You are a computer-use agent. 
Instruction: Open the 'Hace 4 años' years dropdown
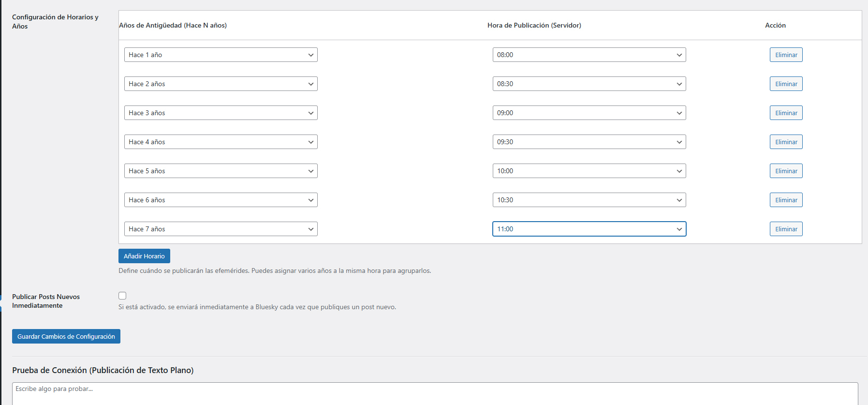pos(221,142)
